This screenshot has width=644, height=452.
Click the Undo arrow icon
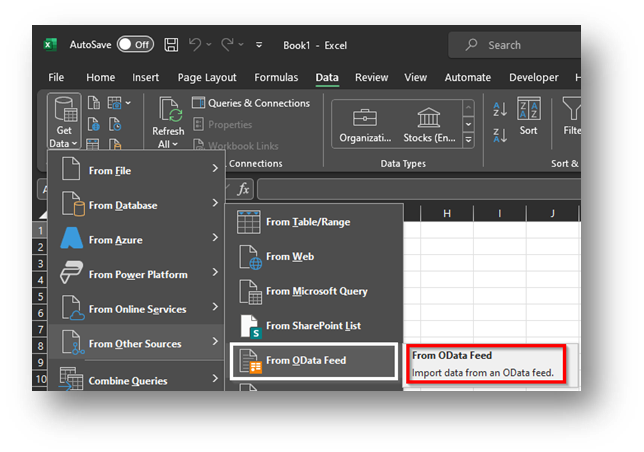click(x=195, y=44)
